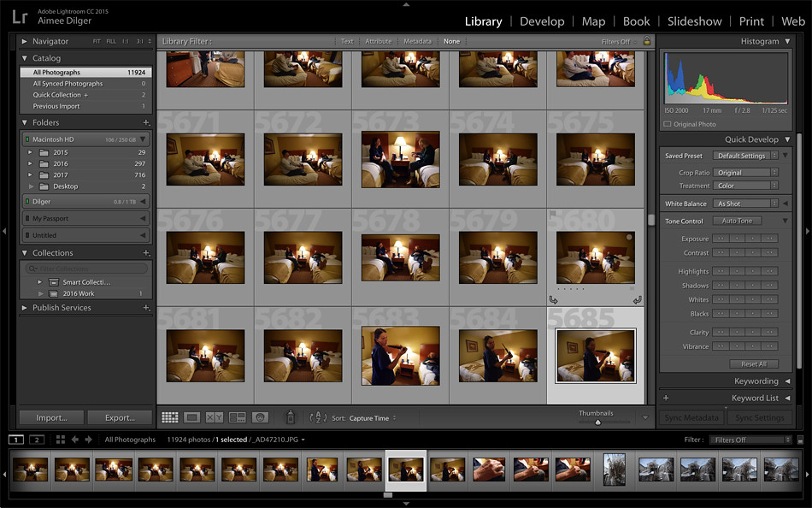This screenshot has height=508, width=812.
Task: Select the Painter spray can tool
Action: pyautogui.click(x=291, y=416)
